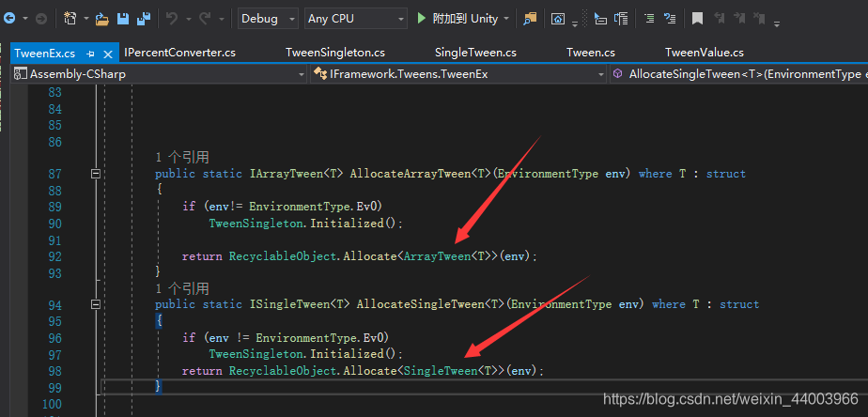Click ArrayTween type on line 92
The height and width of the screenshot is (417, 868).
point(438,256)
